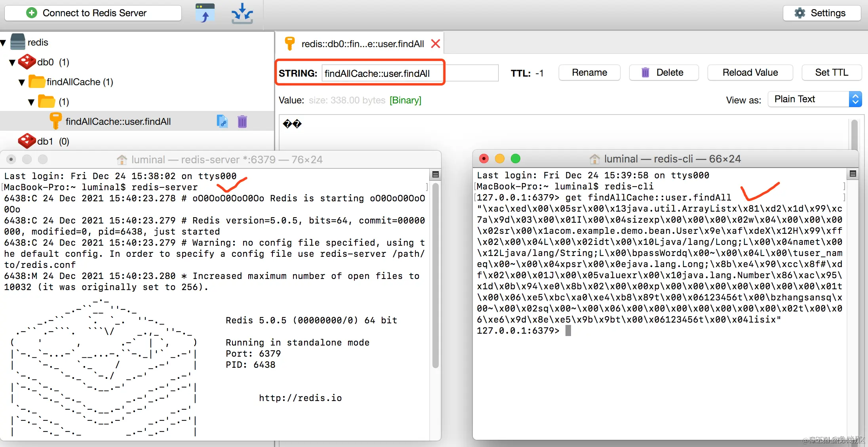This screenshot has width=868, height=447.
Task: Click Rename button
Action: pyautogui.click(x=589, y=73)
